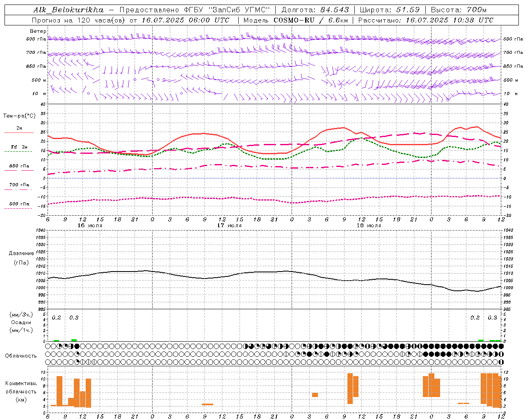Click the '500 м' wind level label on the left axis

(39, 80)
